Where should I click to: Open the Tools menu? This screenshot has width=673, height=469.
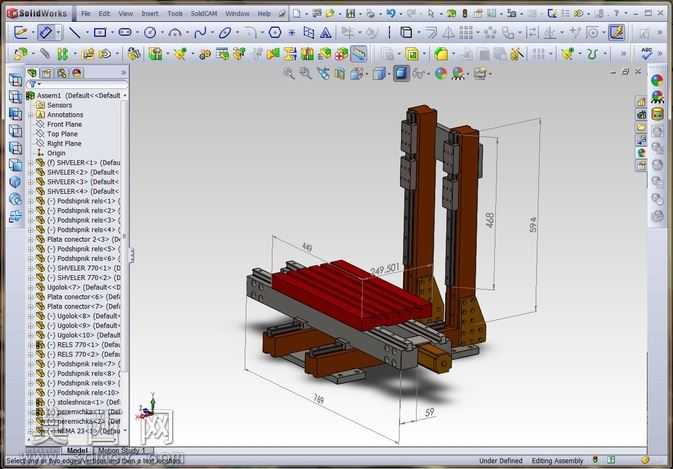pos(175,14)
